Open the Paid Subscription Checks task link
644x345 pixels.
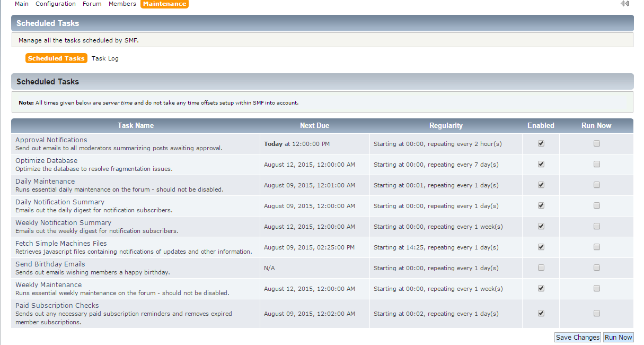point(57,305)
